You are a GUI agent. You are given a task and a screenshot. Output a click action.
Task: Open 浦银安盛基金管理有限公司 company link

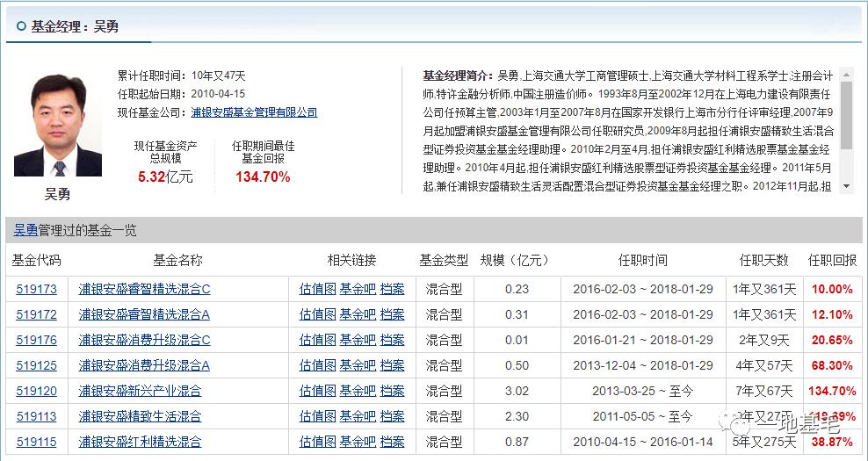tap(254, 112)
